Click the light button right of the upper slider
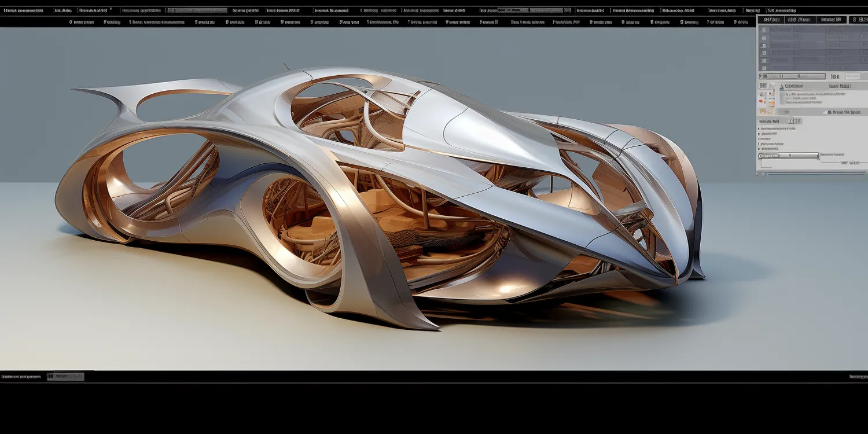This screenshot has width=868, height=434. click(852, 76)
